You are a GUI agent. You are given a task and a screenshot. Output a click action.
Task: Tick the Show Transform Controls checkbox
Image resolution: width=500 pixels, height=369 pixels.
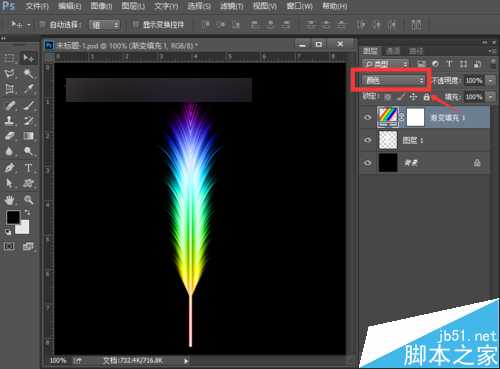point(136,25)
